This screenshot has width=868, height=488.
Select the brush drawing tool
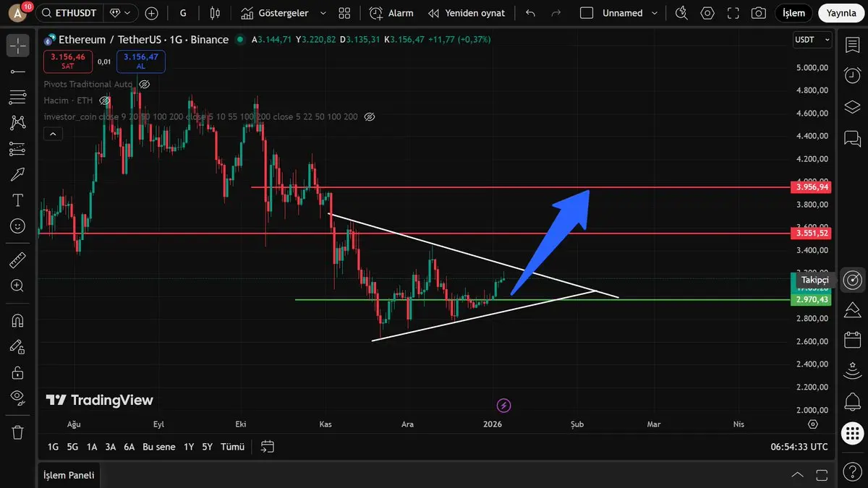17,174
